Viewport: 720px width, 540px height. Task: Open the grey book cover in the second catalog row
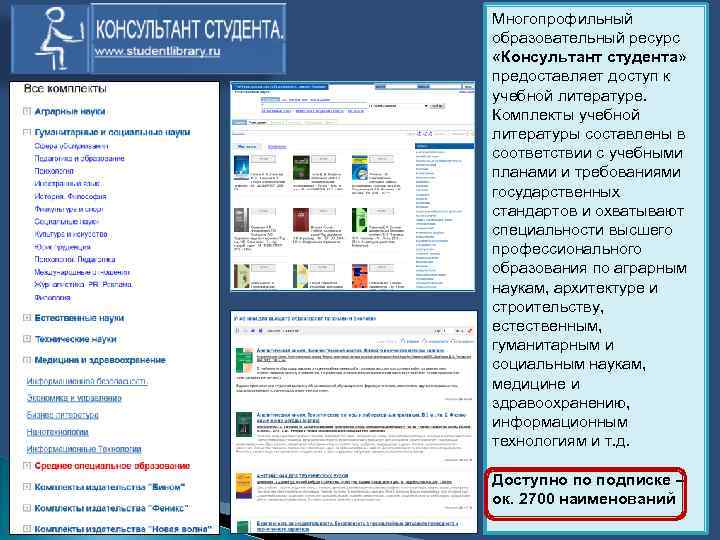coord(241,220)
